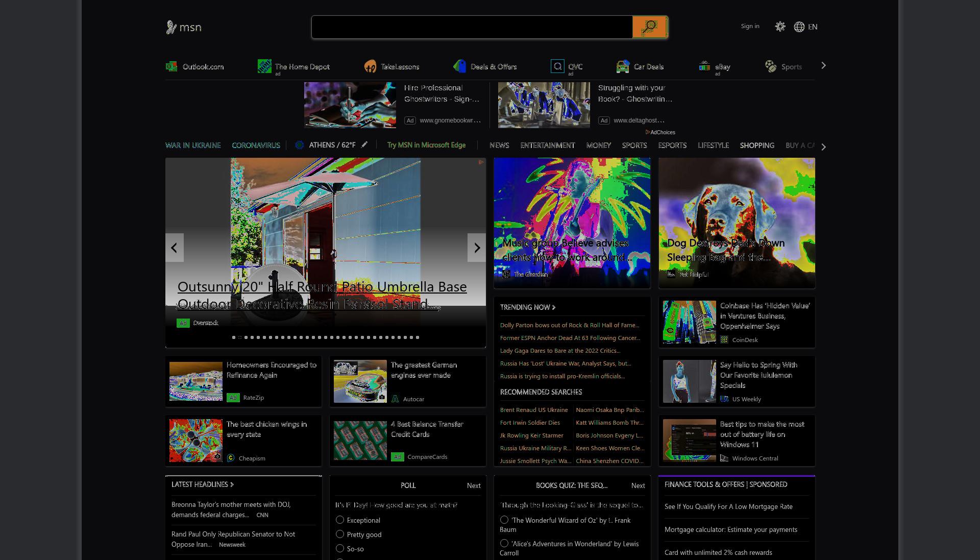Go to next books quiz question
Image resolution: width=980 pixels, height=560 pixels.
click(638, 485)
